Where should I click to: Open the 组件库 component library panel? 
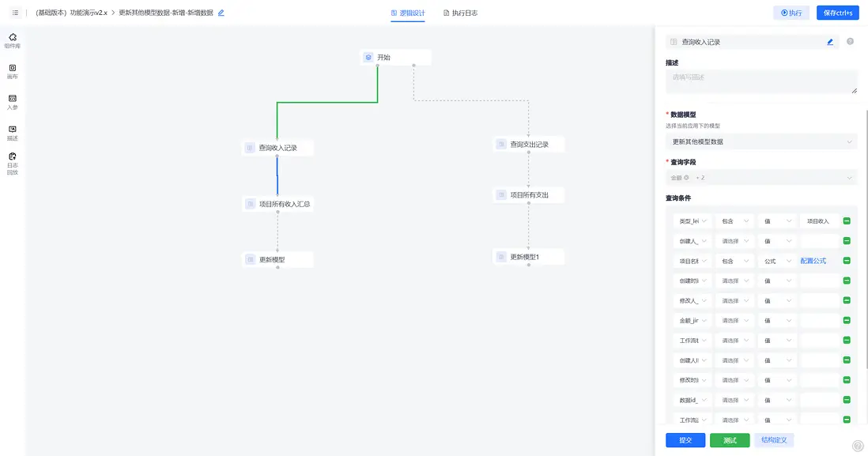tap(12, 40)
